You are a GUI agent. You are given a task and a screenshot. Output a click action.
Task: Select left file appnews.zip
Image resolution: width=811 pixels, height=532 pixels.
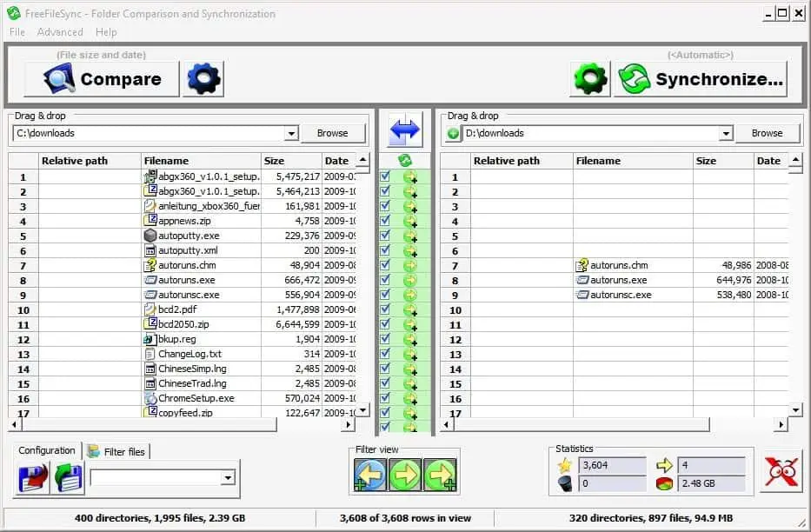coord(184,222)
